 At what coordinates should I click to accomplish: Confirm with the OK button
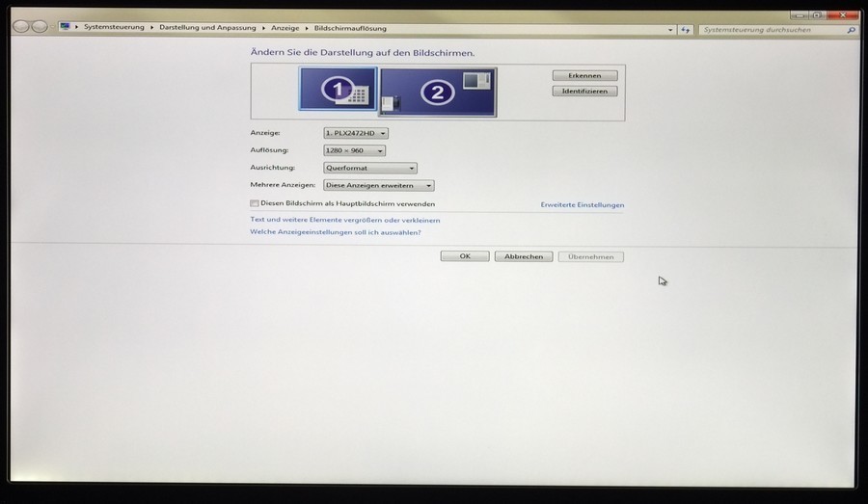click(465, 256)
